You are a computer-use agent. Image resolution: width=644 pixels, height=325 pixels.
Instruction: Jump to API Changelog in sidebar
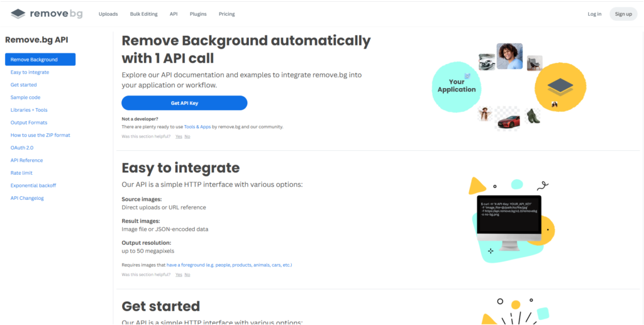[x=27, y=198]
